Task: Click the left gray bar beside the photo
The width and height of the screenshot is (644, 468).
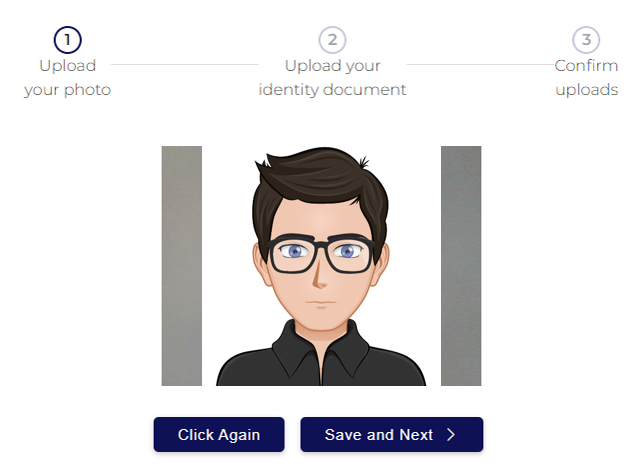Action: coord(182,266)
